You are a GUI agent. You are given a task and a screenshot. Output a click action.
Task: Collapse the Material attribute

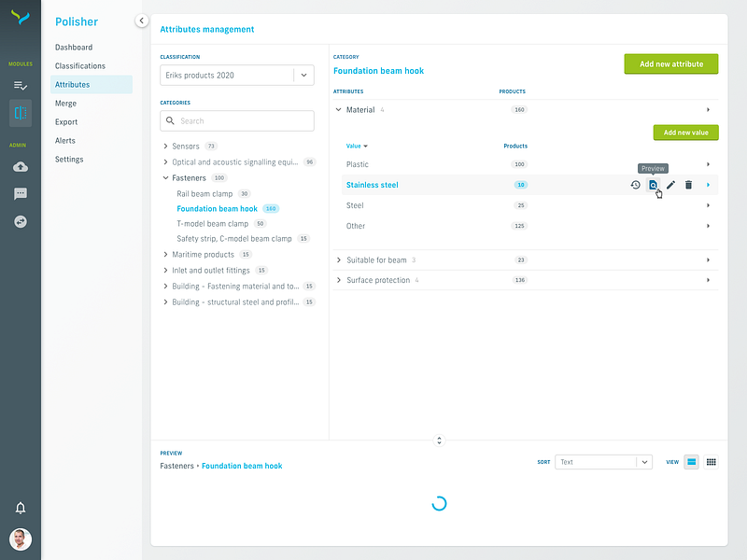tap(338, 109)
